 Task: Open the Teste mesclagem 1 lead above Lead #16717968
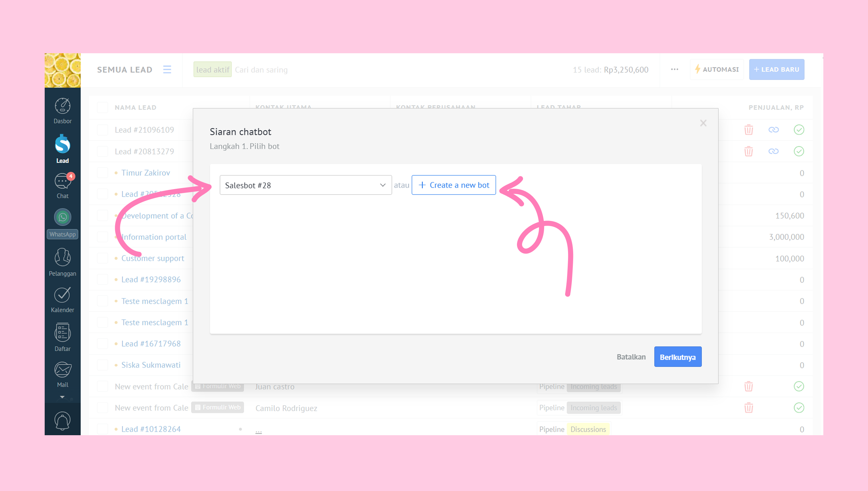click(x=154, y=322)
